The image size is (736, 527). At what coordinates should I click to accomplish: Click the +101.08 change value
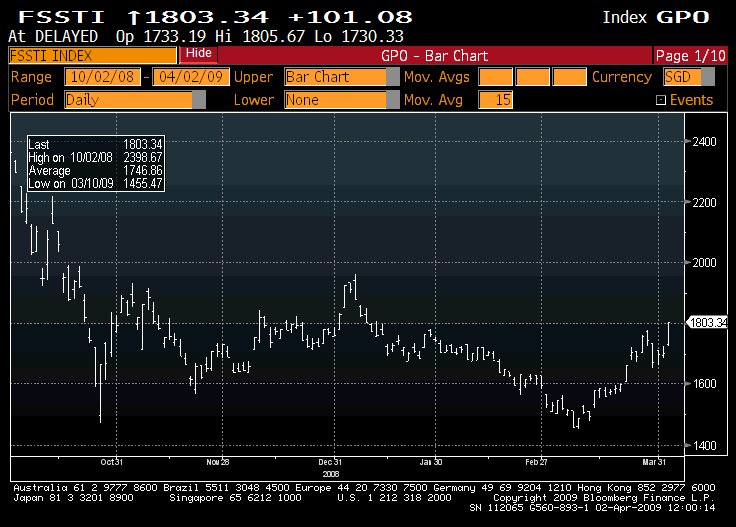[x=350, y=17]
